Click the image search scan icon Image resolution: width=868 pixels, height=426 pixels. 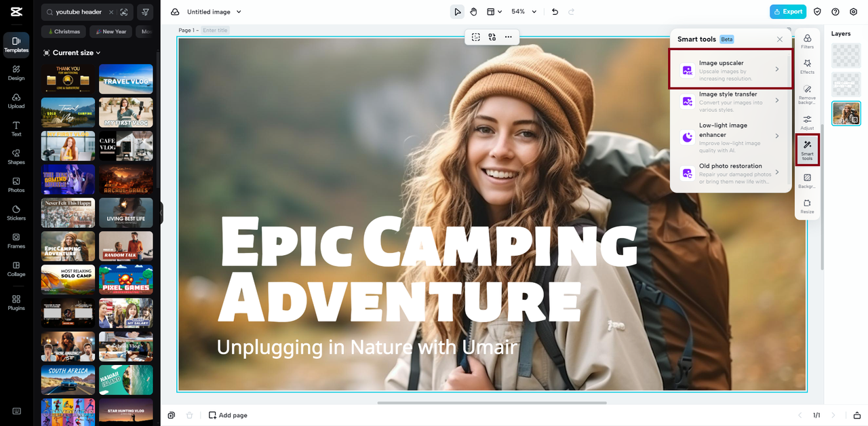pyautogui.click(x=123, y=12)
